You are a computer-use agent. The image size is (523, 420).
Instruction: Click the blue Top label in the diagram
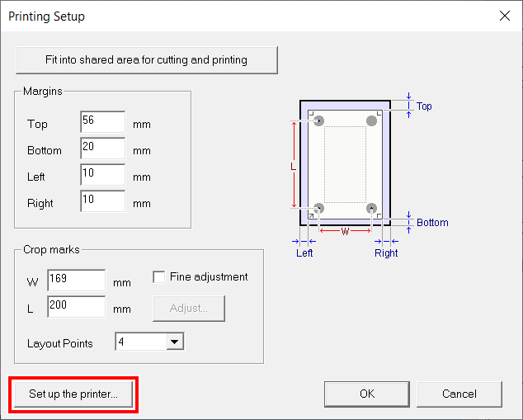(x=424, y=106)
